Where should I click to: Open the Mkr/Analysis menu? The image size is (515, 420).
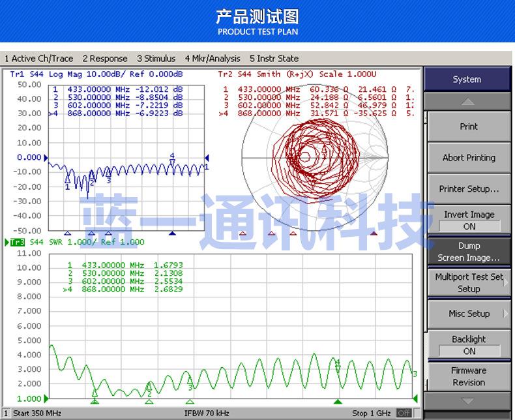(x=212, y=59)
